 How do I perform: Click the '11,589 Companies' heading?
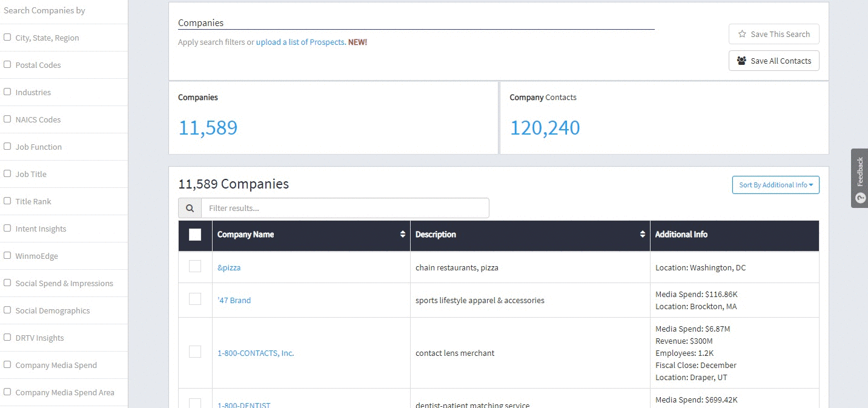pyautogui.click(x=233, y=184)
